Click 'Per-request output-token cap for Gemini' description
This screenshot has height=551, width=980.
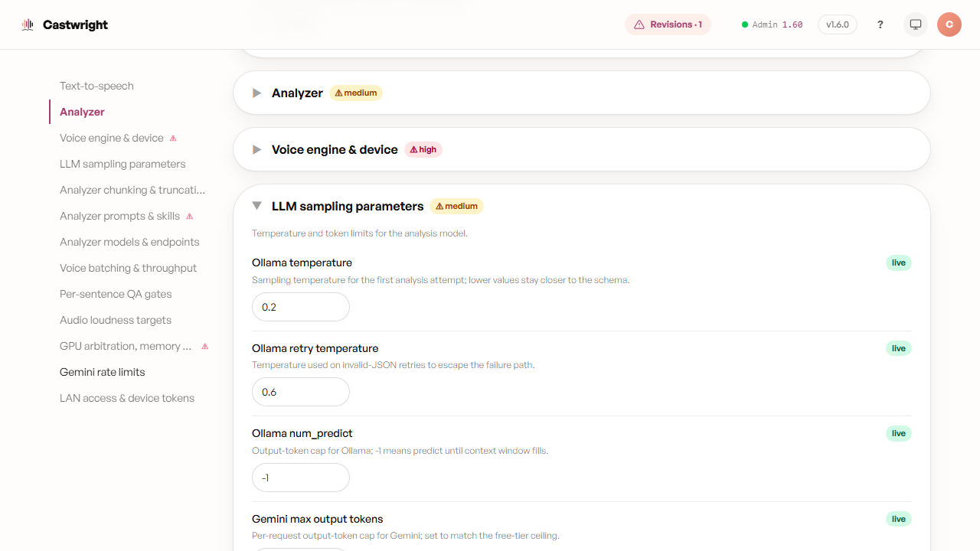[406, 536]
